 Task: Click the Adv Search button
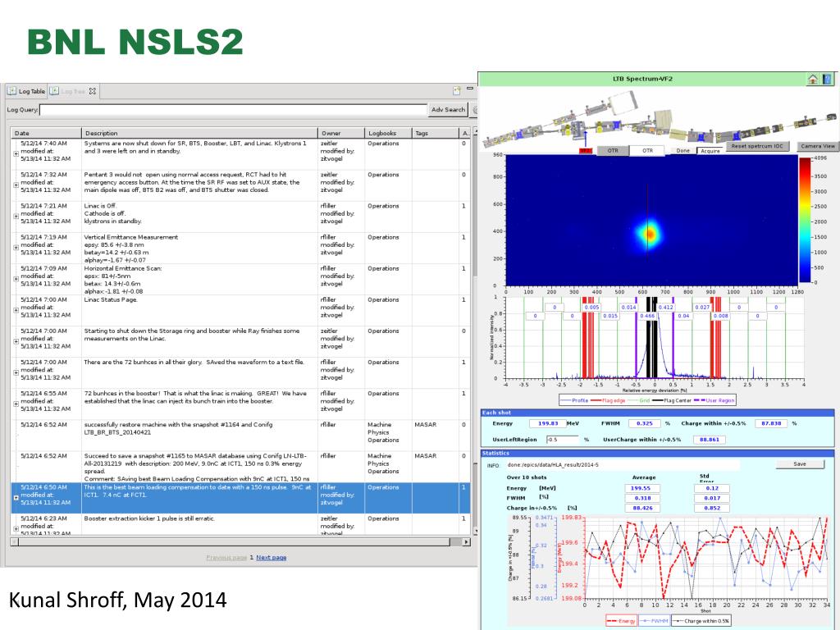coord(448,110)
